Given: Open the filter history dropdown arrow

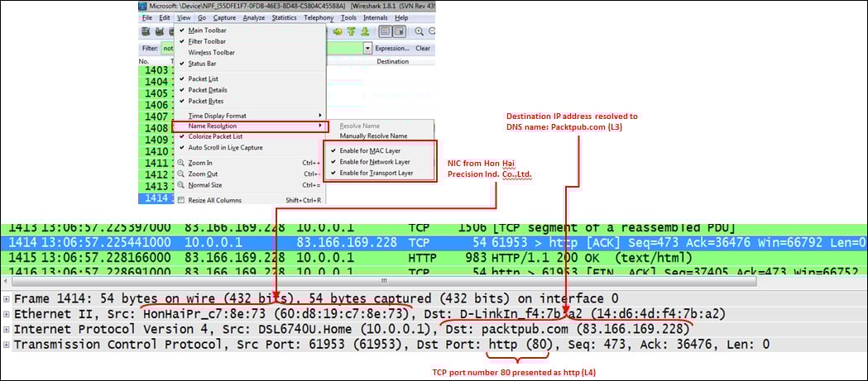Looking at the screenshot, I should tap(367, 49).
